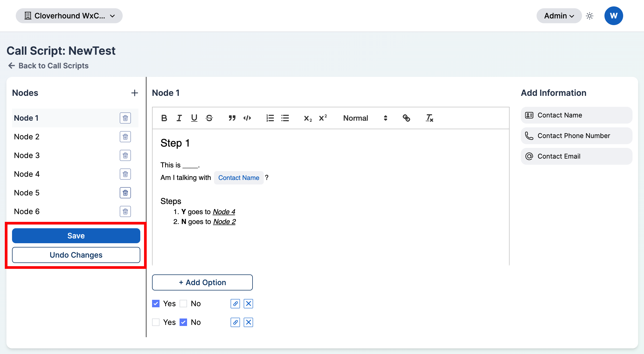Viewport: 644px width, 354px height.
Task: Delete Node 1 with trash icon
Action: click(125, 118)
